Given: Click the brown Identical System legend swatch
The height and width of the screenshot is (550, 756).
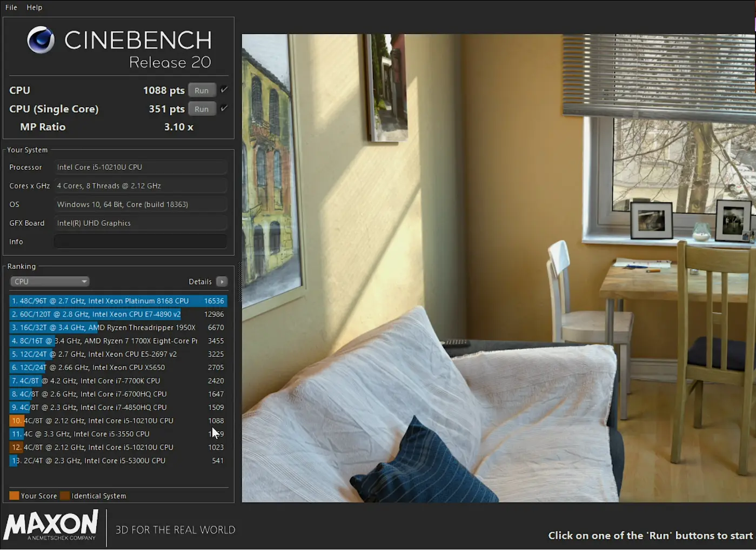Looking at the screenshot, I should pos(65,495).
